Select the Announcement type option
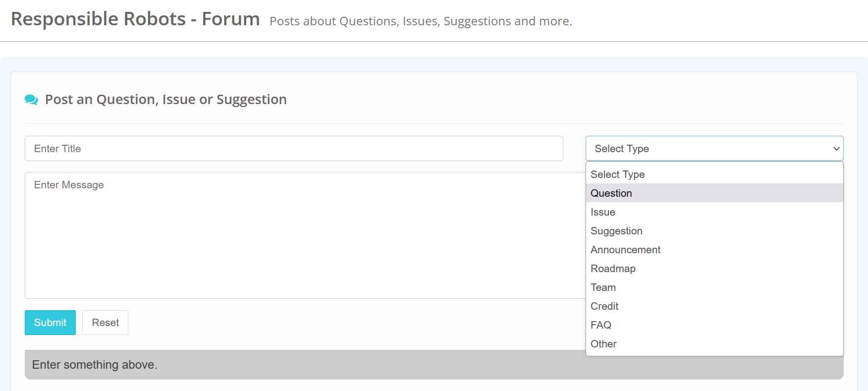The height and width of the screenshot is (391, 868). click(x=625, y=250)
